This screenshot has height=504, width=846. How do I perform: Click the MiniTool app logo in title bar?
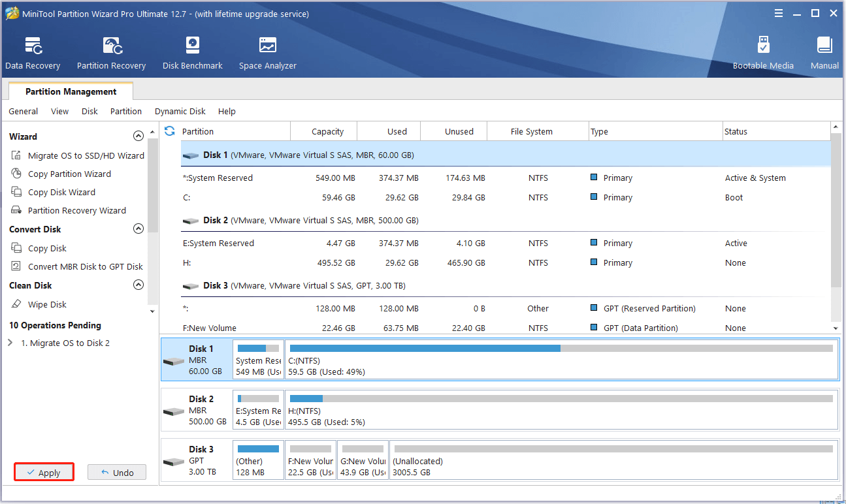[12, 13]
